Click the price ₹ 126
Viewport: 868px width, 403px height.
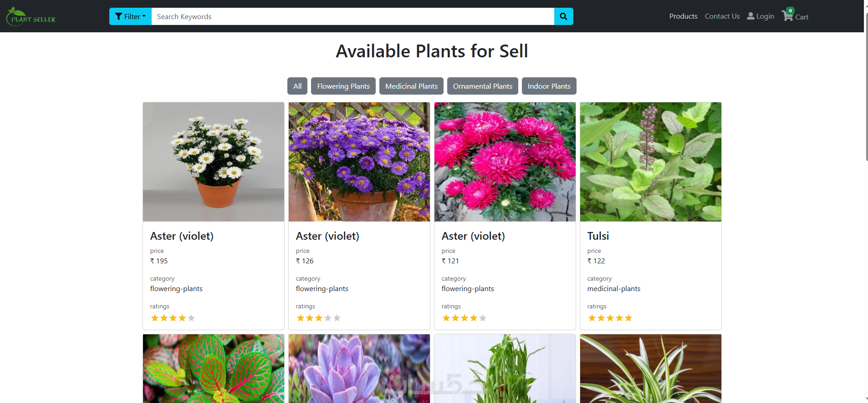click(x=305, y=261)
